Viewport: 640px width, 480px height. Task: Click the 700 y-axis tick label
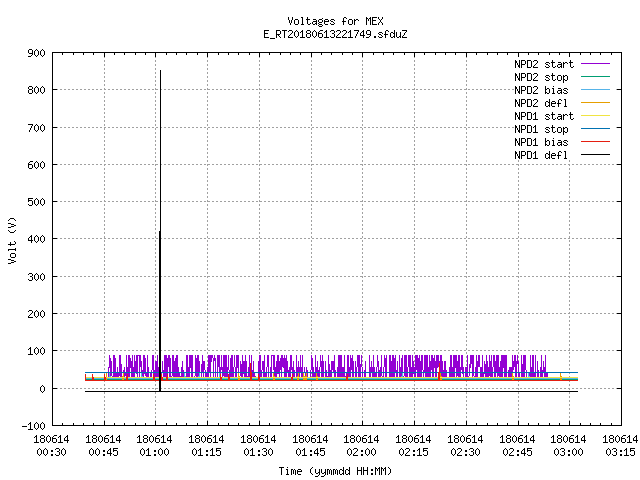pos(36,128)
